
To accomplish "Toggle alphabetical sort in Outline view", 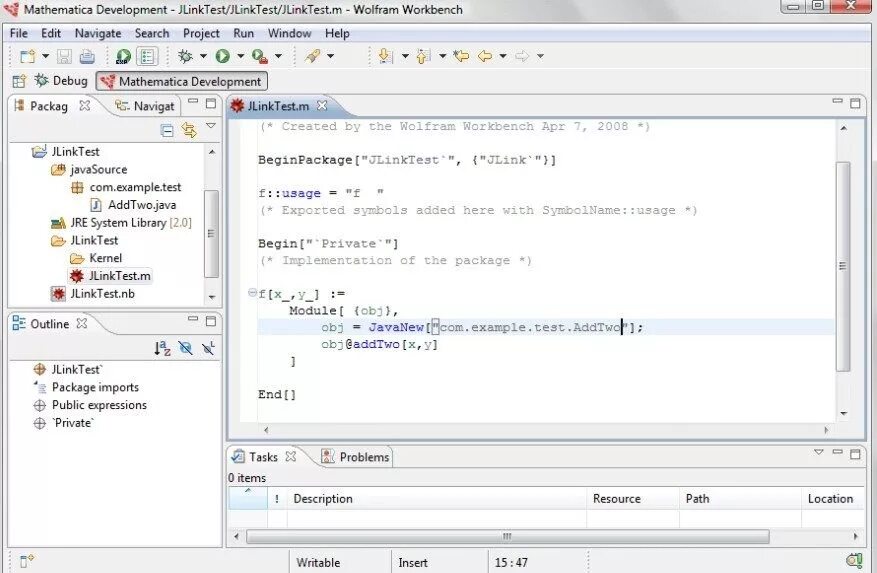I will [x=162, y=349].
